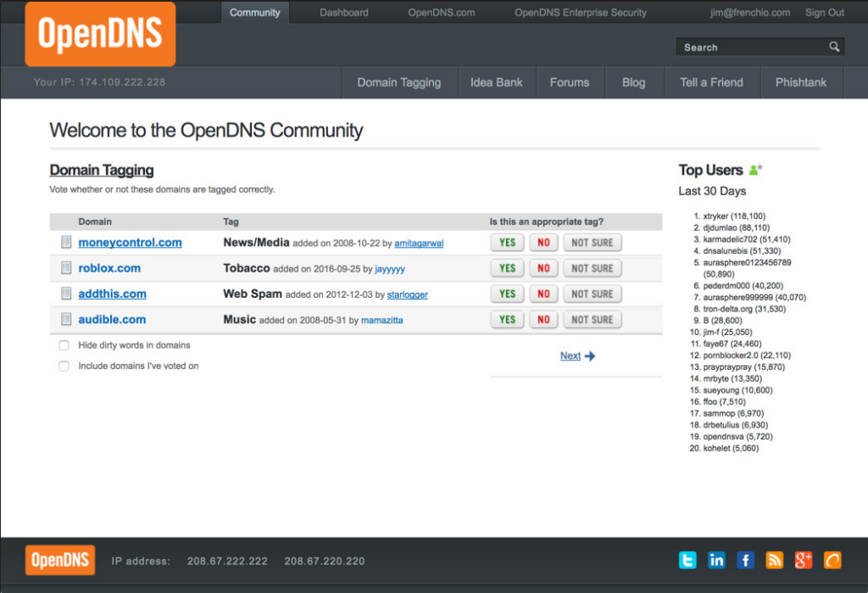The height and width of the screenshot is (593, 868).
Task: Vote NOT SURE for audible.com tag
Action: pyautogui.click(x=593, y=319)
